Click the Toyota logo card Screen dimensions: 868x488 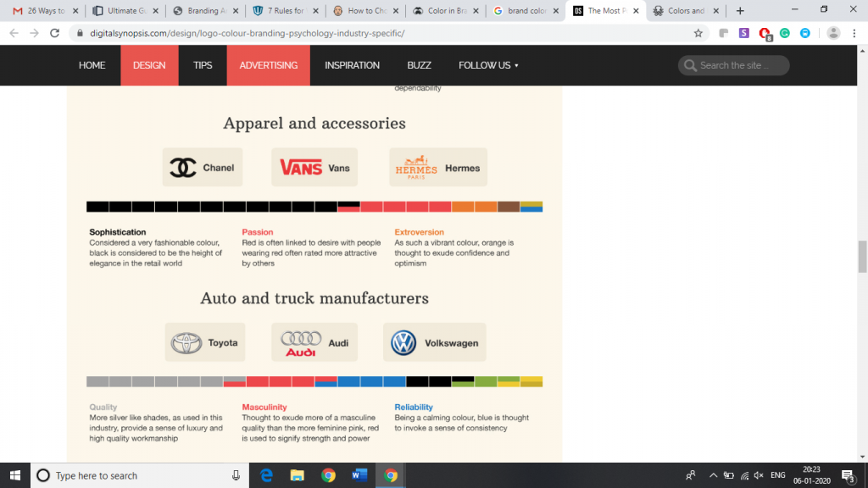coord(205,342)
